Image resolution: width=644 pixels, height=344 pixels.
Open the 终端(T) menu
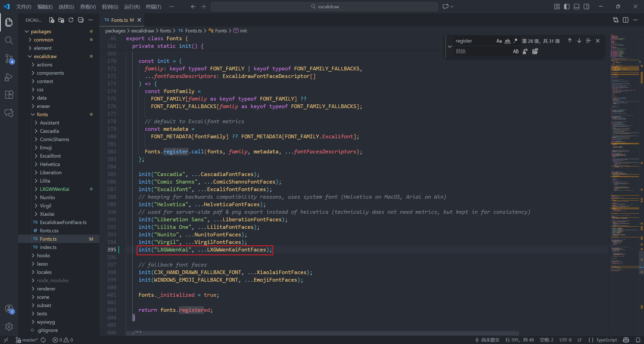click(153, 7)
